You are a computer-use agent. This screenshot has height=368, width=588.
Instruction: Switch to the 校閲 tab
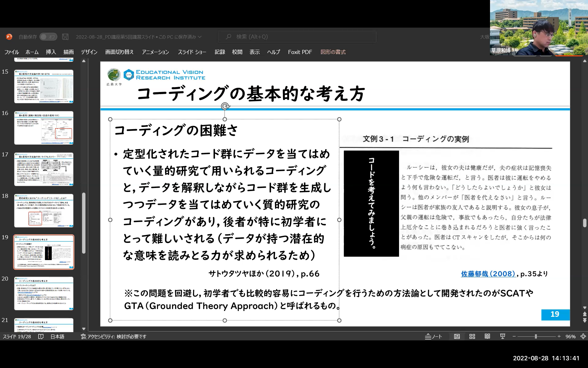[x=237, y=52]
